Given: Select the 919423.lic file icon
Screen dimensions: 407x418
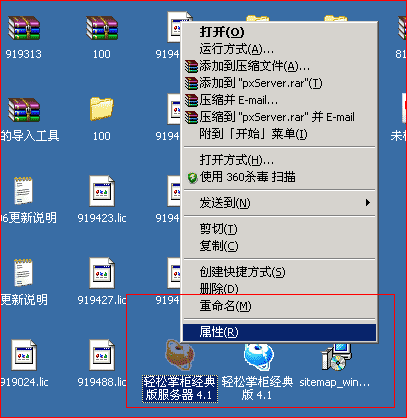Looking at the screenshot, I should 102,191.
